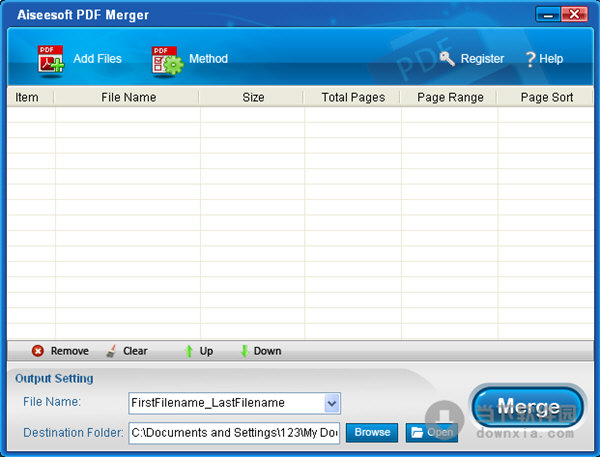This screenshot has height=457, width=600.
Task: Click the Destination Folder path field
Action: [234, 432]
